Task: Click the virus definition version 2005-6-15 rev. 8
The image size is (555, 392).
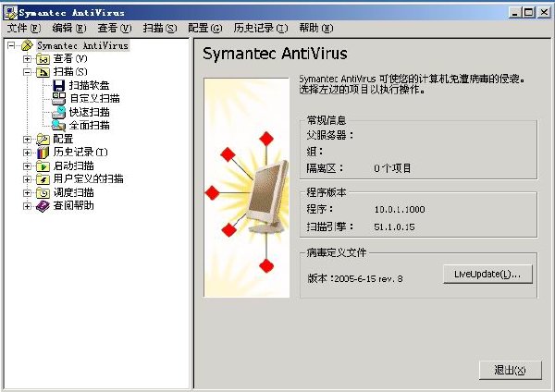Action: [368, 279]
